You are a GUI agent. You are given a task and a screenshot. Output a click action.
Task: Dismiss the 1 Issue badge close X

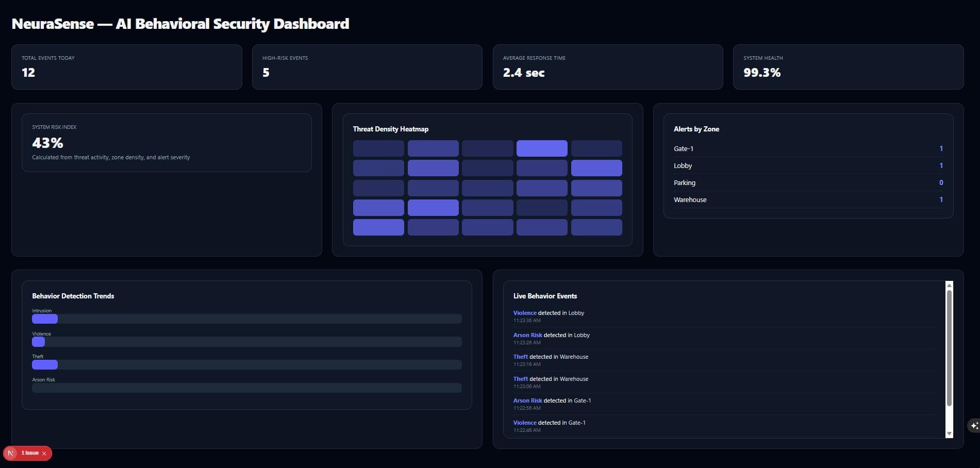[44, 454]
